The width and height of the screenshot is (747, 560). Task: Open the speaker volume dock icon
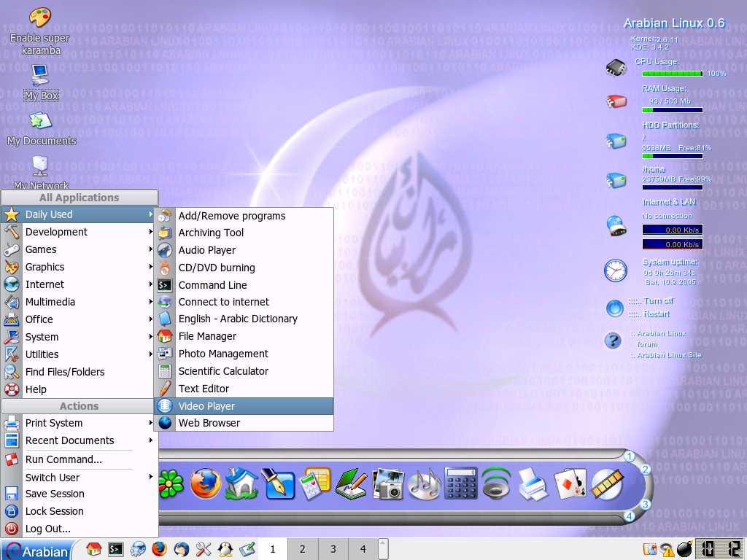(x=495, y=484)
